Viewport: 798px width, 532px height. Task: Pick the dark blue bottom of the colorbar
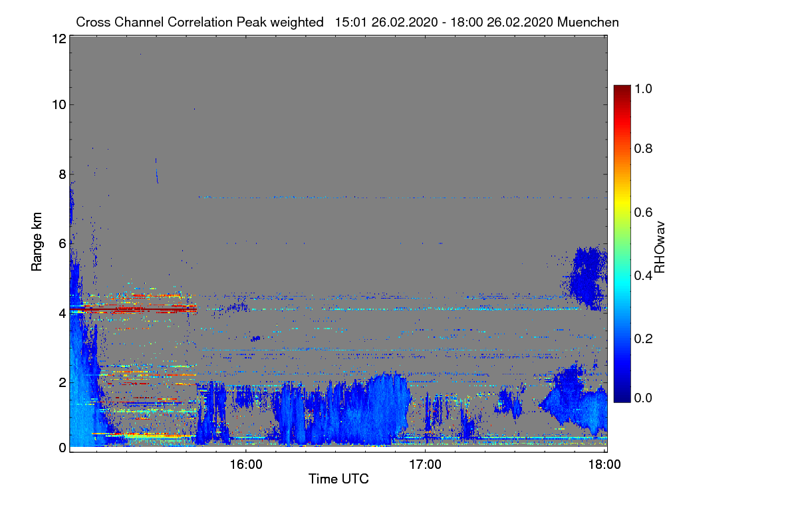[x=621, y=396]
